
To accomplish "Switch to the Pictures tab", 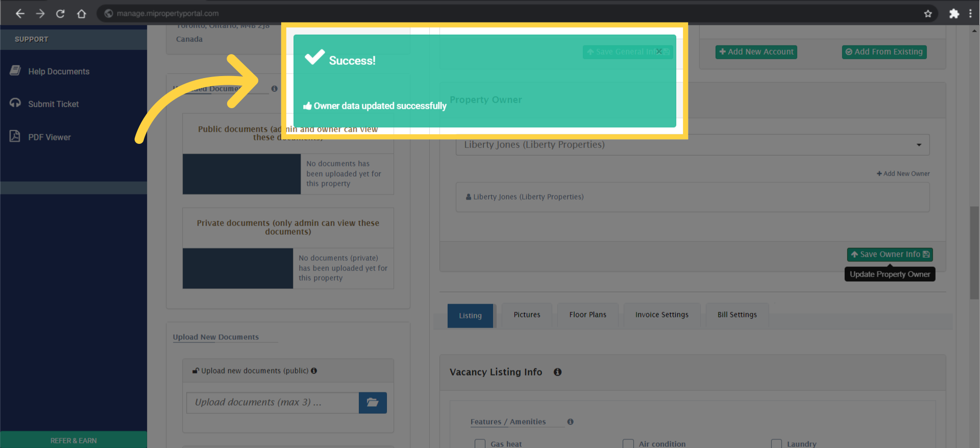I will coord(527,315).
